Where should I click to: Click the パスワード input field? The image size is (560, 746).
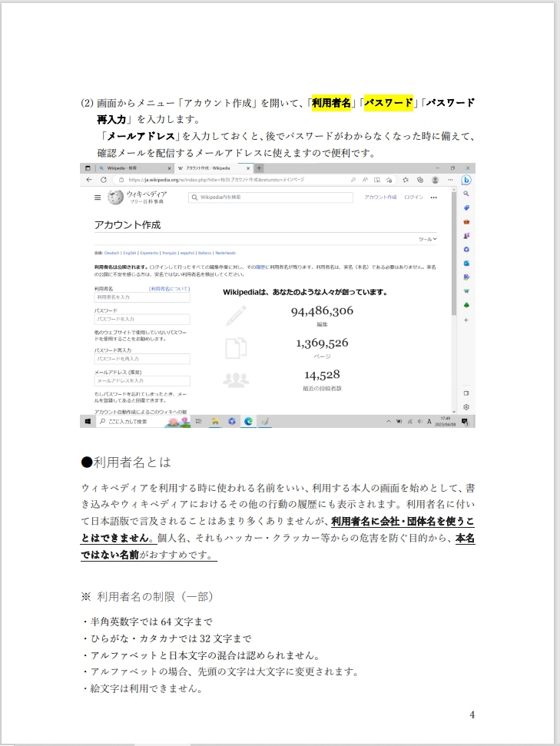click(142, 320)
